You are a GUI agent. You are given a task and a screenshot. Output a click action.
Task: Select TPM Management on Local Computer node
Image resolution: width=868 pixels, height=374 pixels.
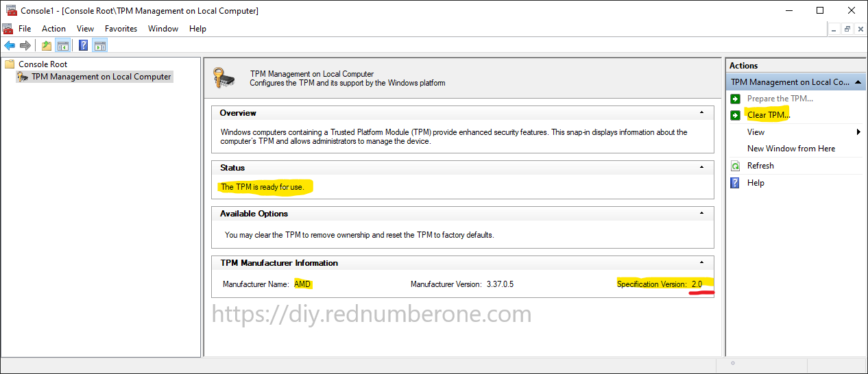[101, 77]
